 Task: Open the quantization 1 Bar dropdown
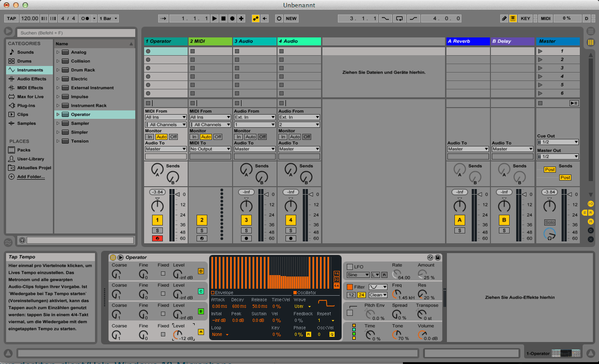click(109, 19)
